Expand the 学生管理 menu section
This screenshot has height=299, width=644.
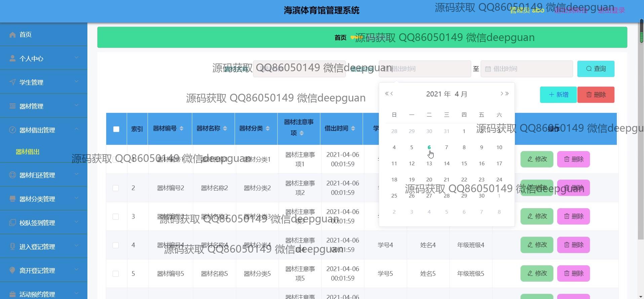(x=44, y=82)
